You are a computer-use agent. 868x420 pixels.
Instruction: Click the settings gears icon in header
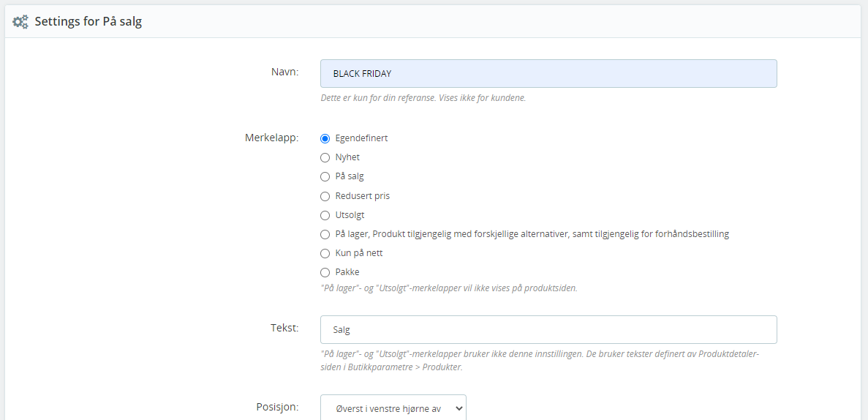tap(20, 22)
